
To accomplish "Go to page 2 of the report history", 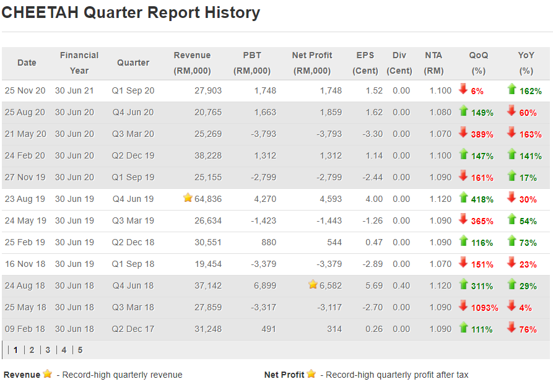I will (x=32, y=350).
